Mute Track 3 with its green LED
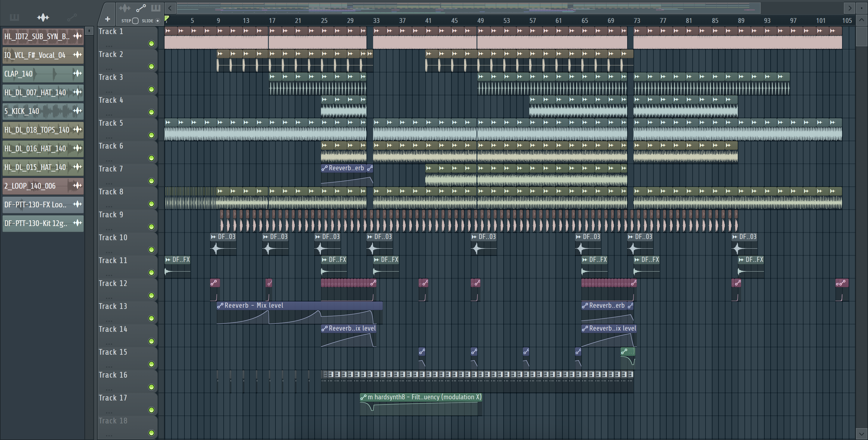This screenshot has width=868, height=440. coord(152,89)
